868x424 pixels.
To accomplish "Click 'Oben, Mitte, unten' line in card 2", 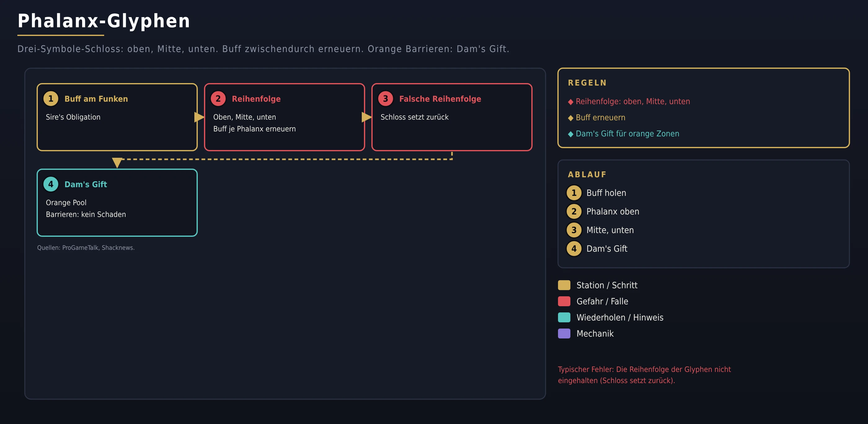I will pyautogui.click(x=245, y=117).
